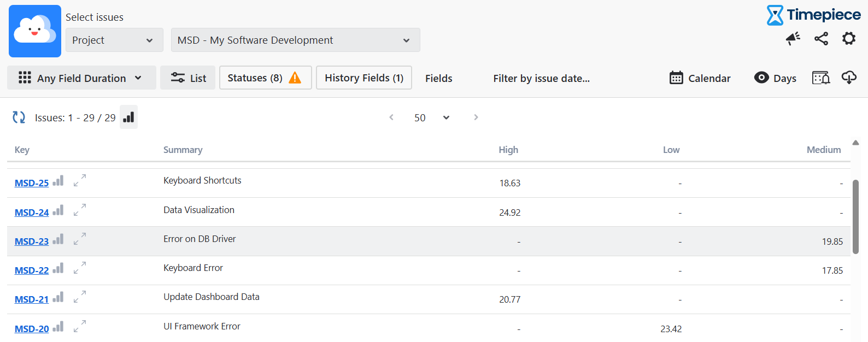
Task: Open issue link MSD-23
Action: 32,241
